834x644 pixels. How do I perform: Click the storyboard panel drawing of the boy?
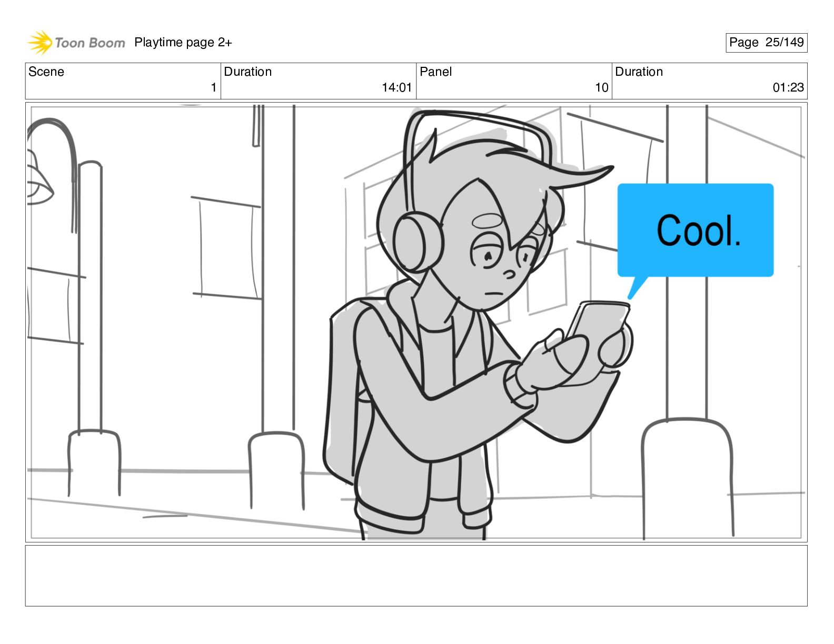point(416,322)
